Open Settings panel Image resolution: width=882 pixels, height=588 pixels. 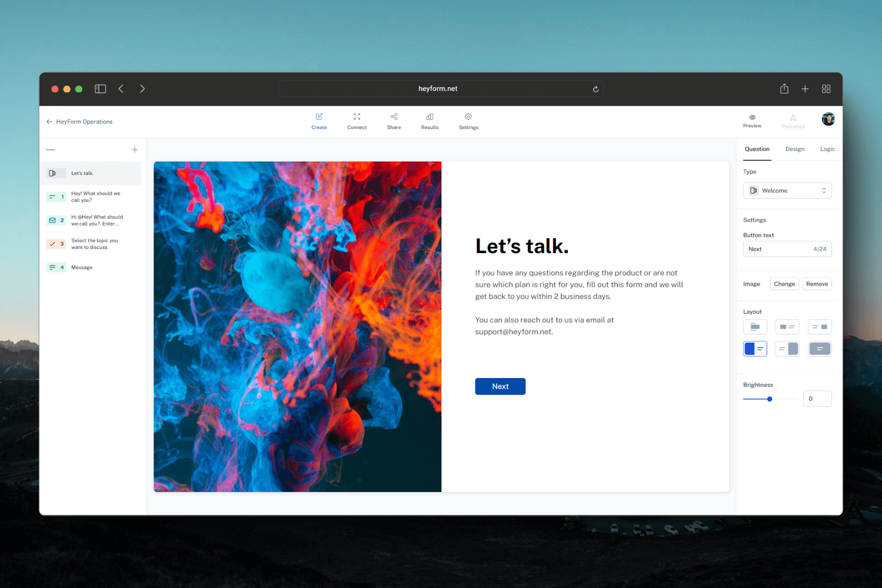[x=468, y=121]
